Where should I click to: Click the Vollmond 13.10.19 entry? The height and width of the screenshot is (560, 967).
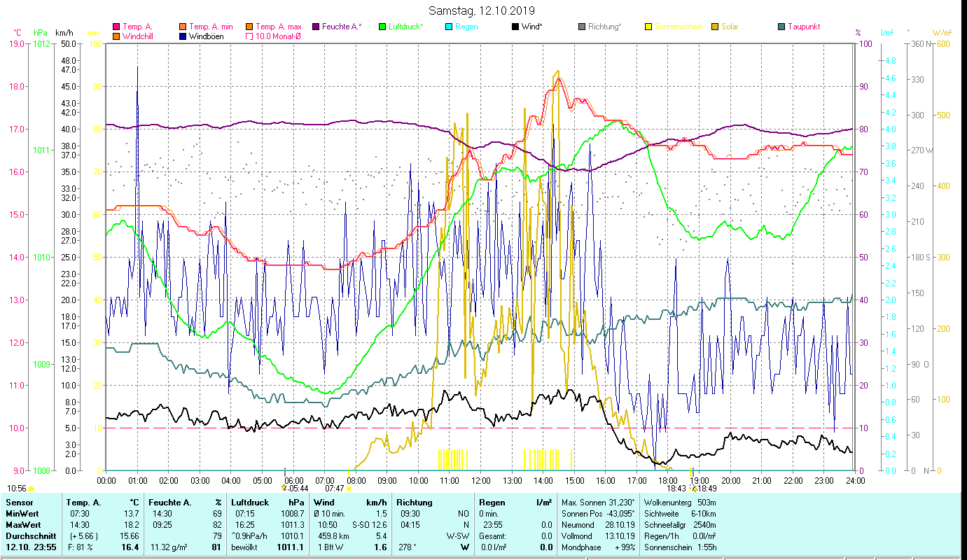598,536
